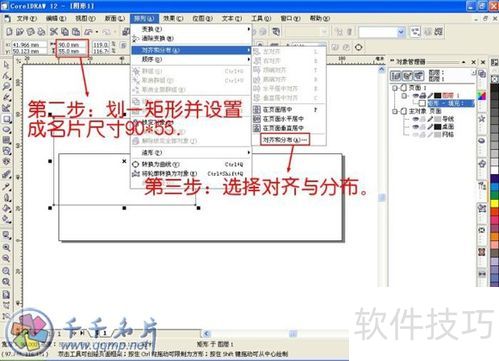This screenshot has width=499, height=361.
Task: Close the 对象管理器 docker with its X
Action: (474, 62)
